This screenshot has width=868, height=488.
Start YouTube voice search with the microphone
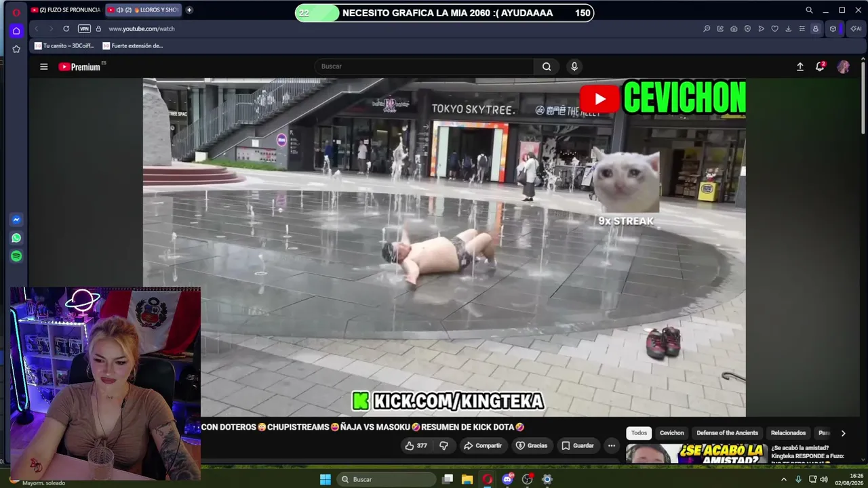[x=574, y=66]
